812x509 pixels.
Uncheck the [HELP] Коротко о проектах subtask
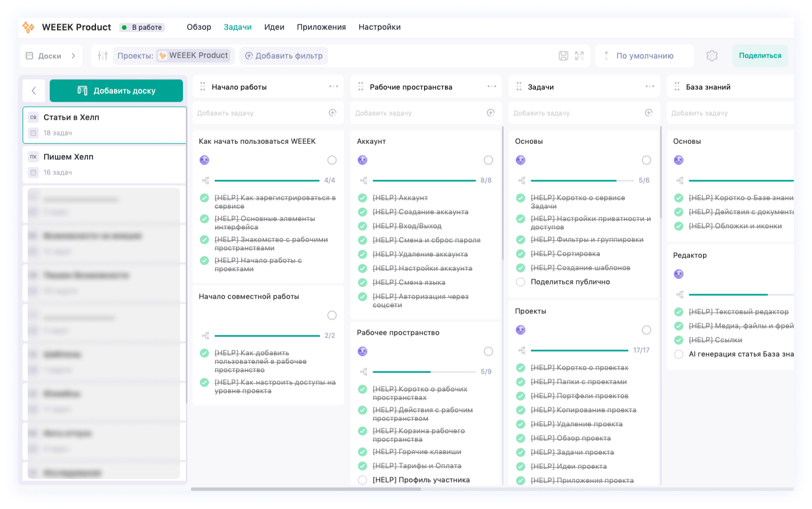[521, 368]
